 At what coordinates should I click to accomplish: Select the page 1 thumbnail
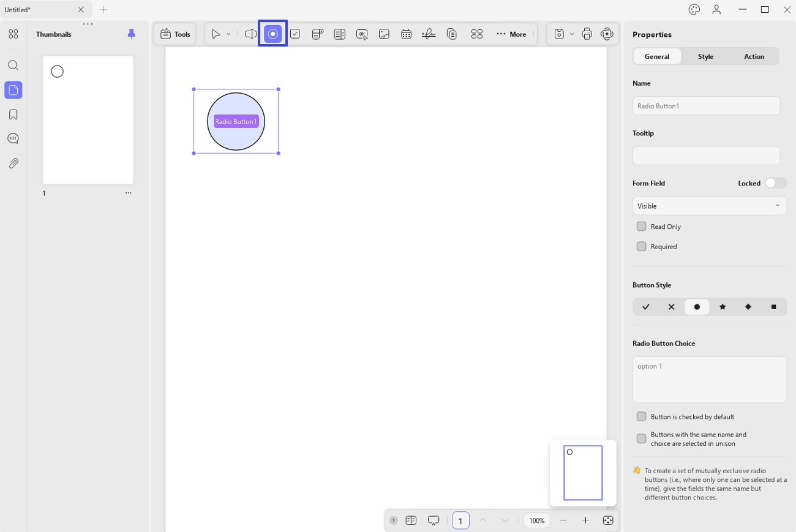point(88,119)
